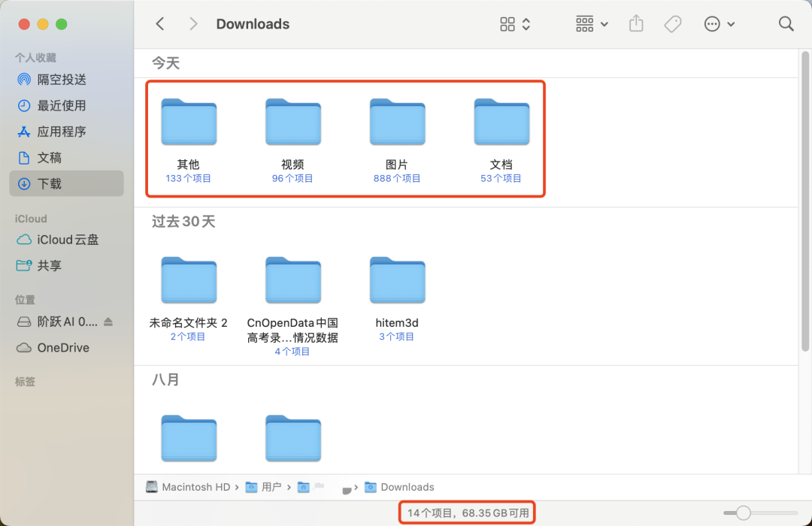Select the 其他 folder icon
The width and height of the screenshot is (812, 526).
click(189, 122)
